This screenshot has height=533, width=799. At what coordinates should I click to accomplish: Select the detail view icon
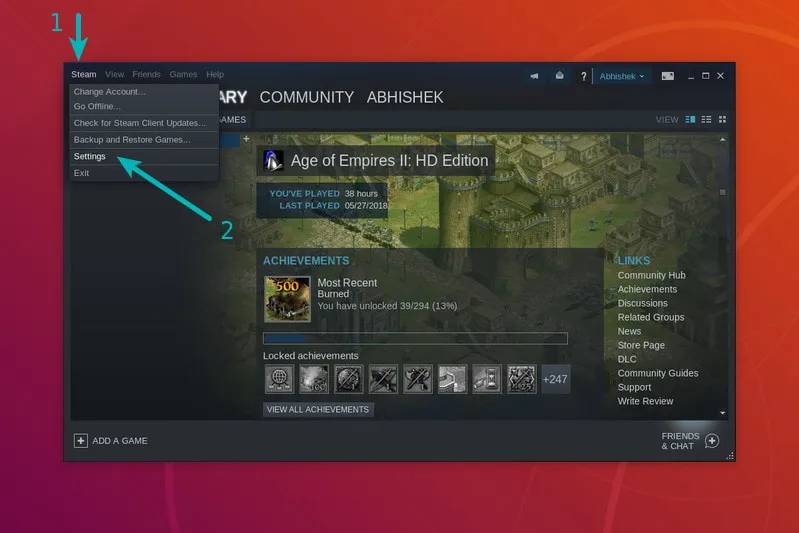tap(690, 119)
